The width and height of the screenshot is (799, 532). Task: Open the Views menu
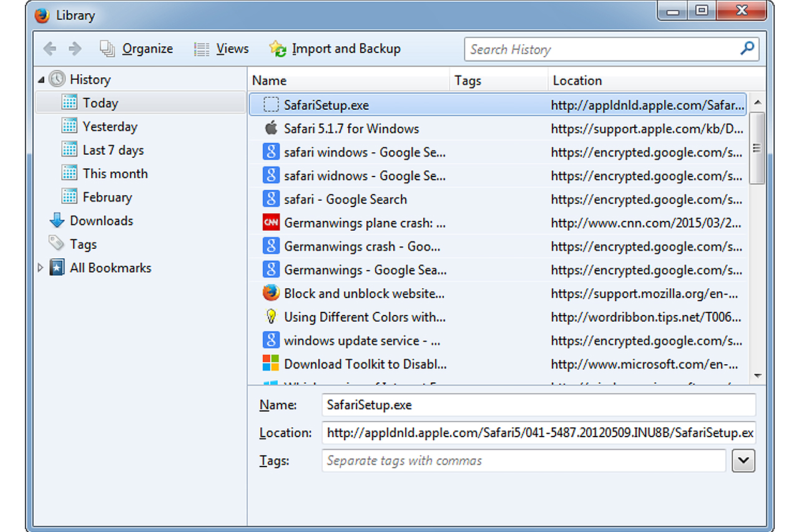click(x=232, y=49)
